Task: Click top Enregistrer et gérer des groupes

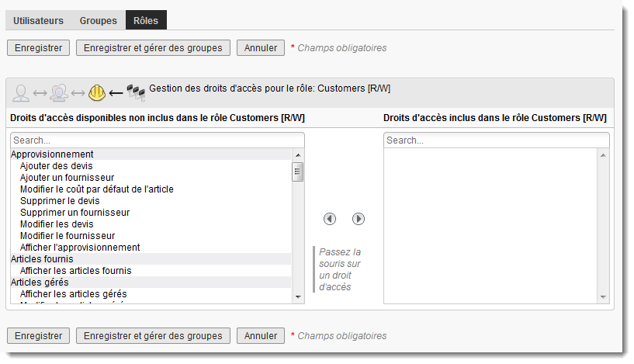Action: [x=153, y=47]
